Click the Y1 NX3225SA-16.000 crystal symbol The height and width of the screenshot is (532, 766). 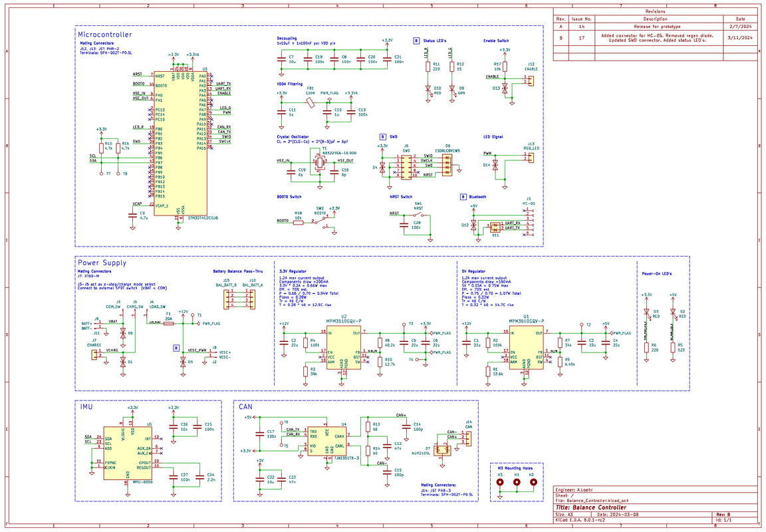319,163
